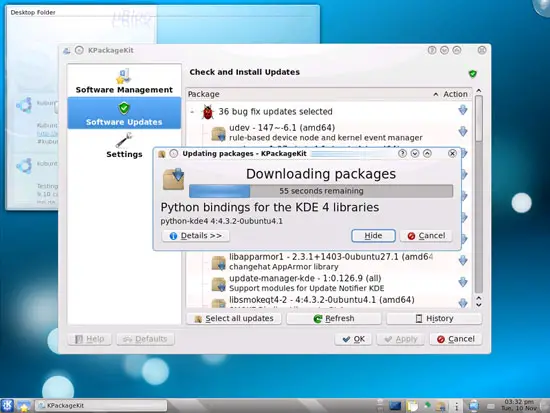Viewport: 550px width, 413px height.
Task: Open the Settings section in the sidebar
Action: (124, 146)
